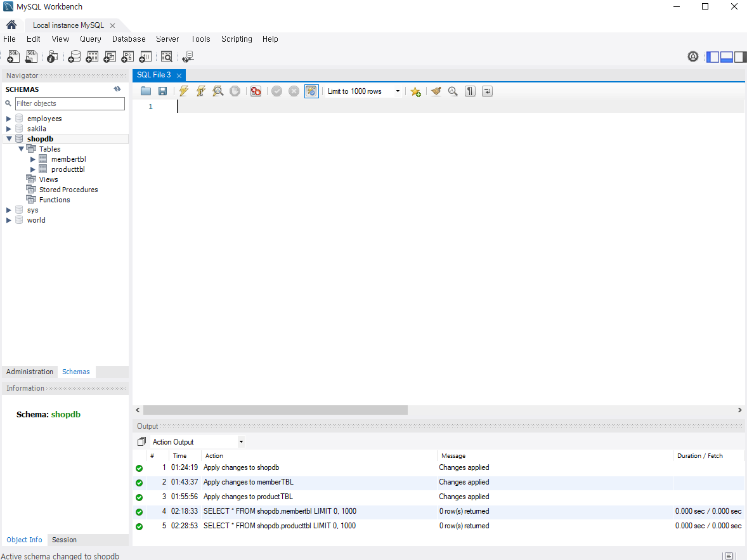
Task: Create a new schema icon
Action: (x=74, y=56)
